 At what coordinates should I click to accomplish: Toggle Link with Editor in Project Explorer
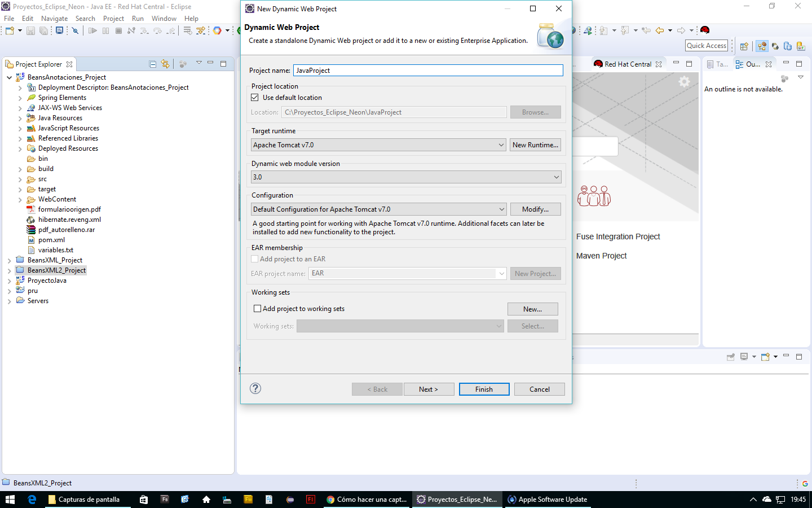[x=165, y=64]
